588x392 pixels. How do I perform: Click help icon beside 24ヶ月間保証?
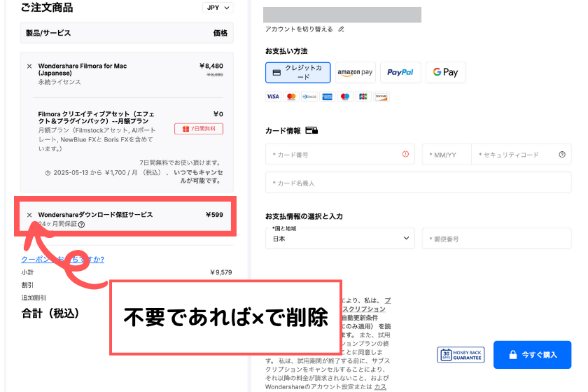82,224
